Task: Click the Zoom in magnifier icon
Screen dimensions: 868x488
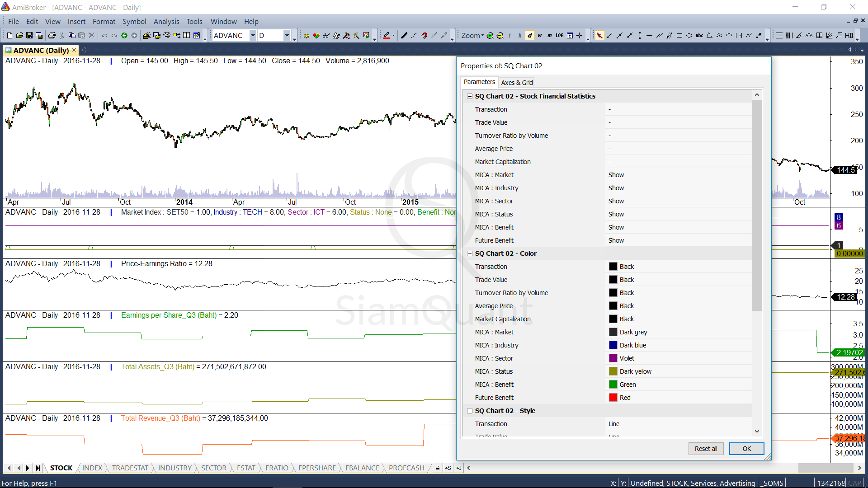Action: [490, 35]
